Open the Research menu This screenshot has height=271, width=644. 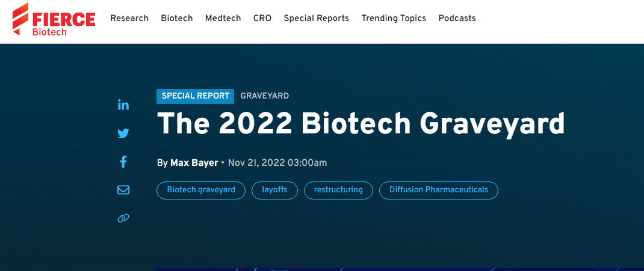pyautogui.click(x=129, y=18)
